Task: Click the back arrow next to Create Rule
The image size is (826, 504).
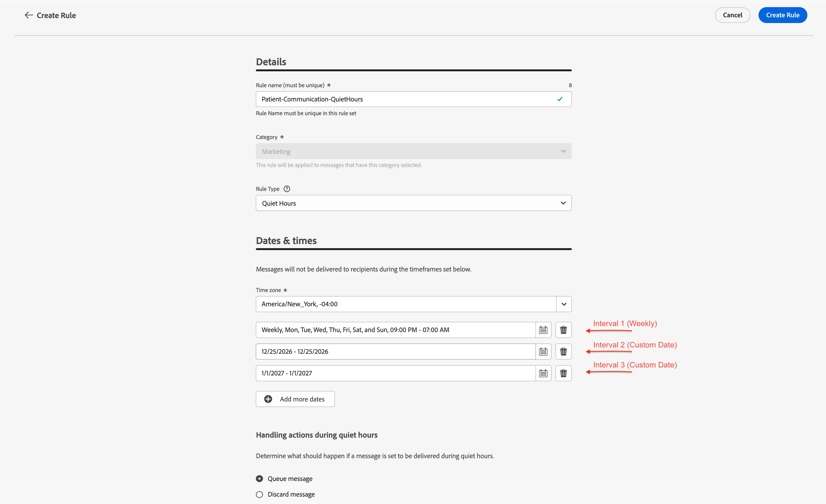Action: [x=29, y=15]
